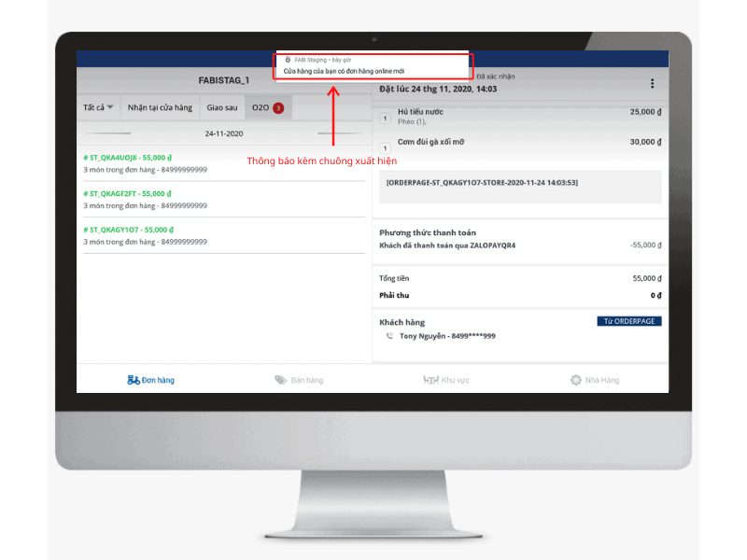The width and height of the screenshot is (747, 560).
Task: Open the three-dot order options menu
Action: (x=652, y=84)
